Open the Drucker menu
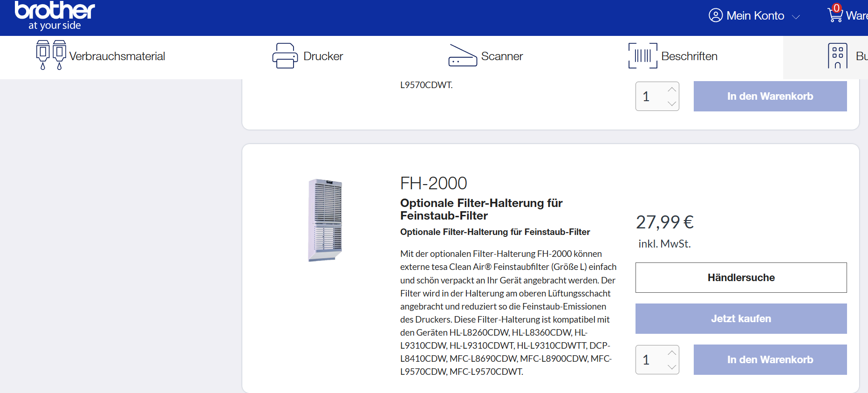Image resolution: width=868 pixels, height=393 pixels. tap(323, 56)
